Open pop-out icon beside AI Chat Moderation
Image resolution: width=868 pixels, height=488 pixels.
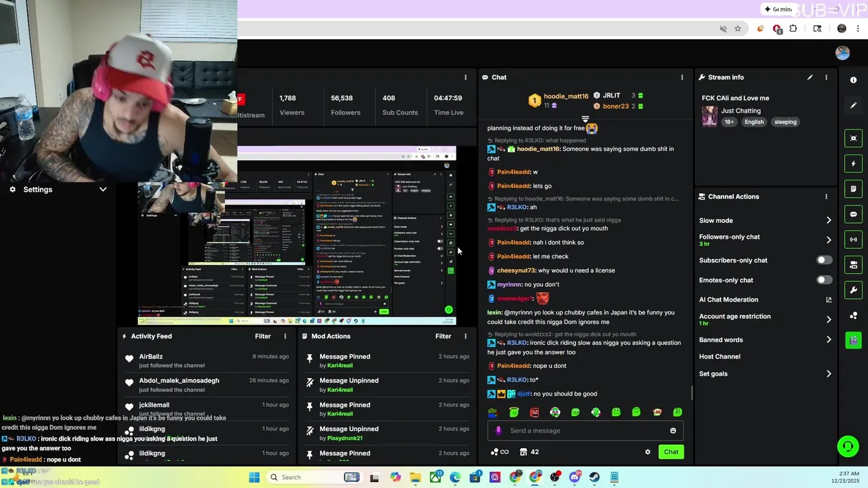[x=829, y=300]
